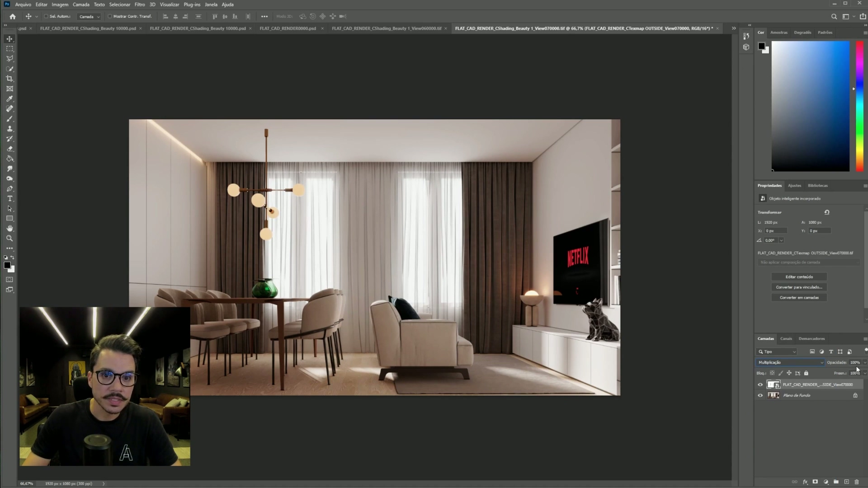The width and height of the screenshot is (868, 488).
Task: Switch to the Canais tab
Action: pos(786,338)
